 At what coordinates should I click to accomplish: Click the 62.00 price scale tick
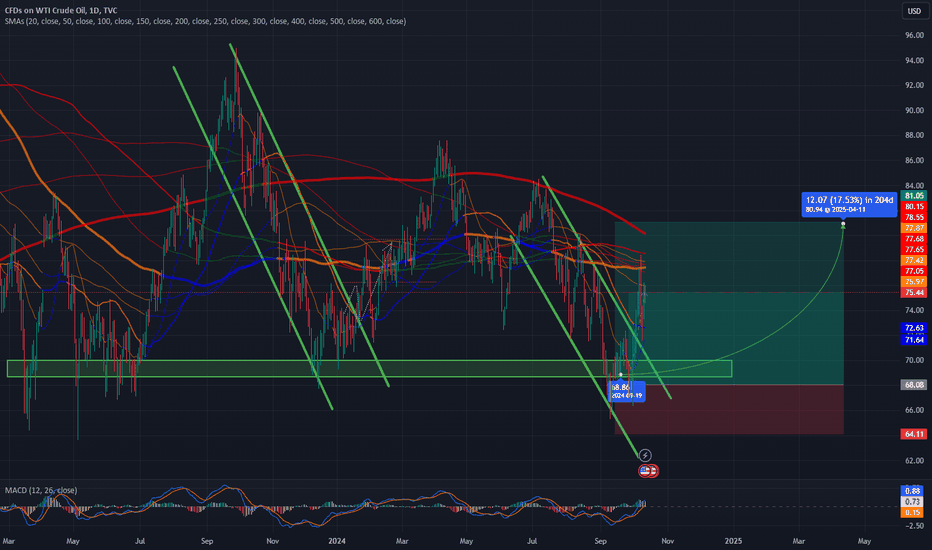coord(914,460)
